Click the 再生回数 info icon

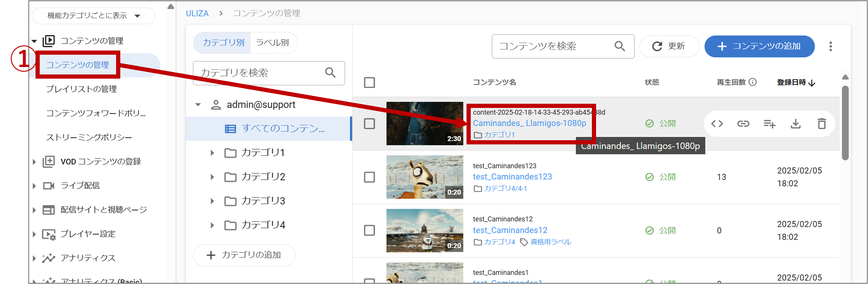click(752, 82)
